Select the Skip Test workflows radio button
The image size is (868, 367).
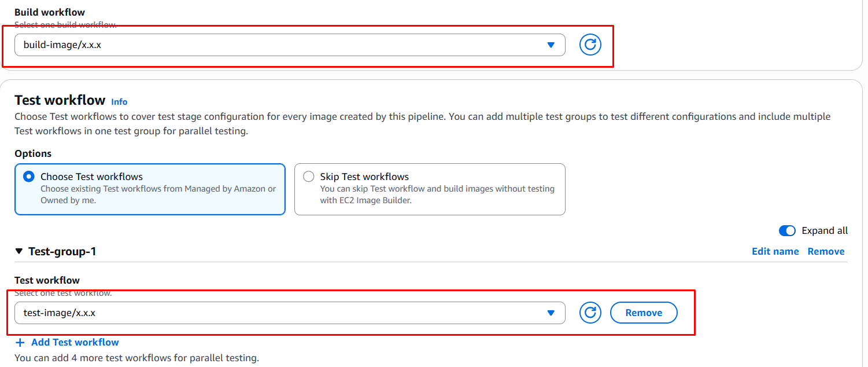click(x=309, y=177)
